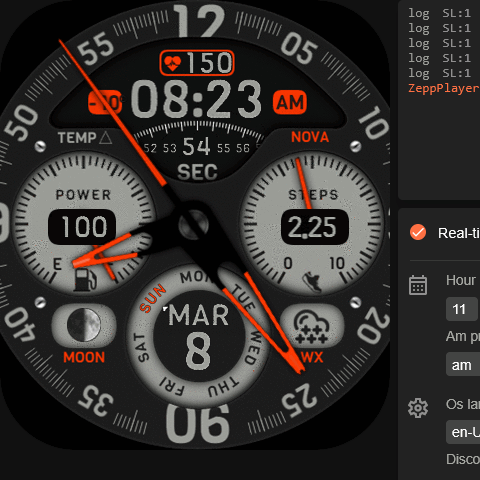Click the large 12 on the bezel

(200, 21)
